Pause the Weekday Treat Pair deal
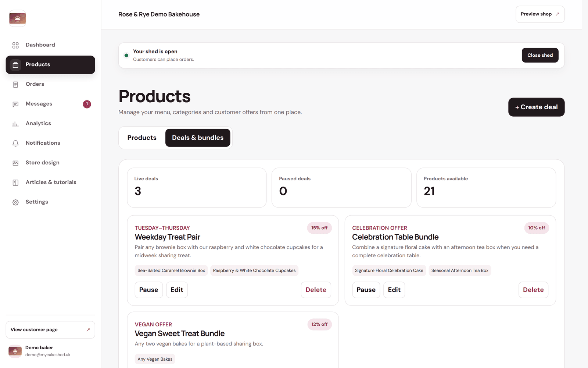The width and height of the screenshot is (588, 368). pos(148,290)
